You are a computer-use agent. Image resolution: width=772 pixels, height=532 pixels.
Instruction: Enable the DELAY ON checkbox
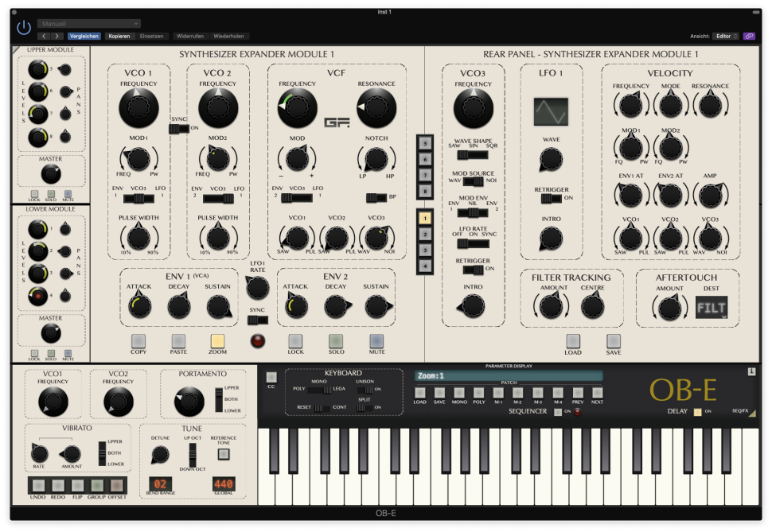click(698, 412)
